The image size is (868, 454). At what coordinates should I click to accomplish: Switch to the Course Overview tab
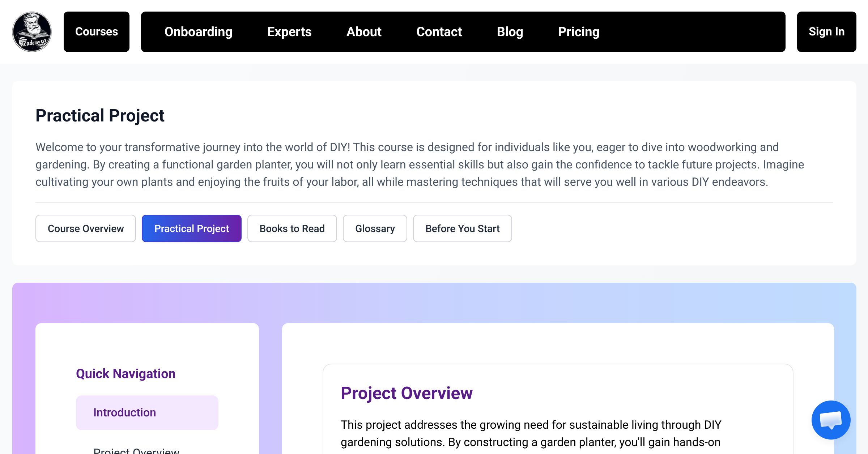click(86, 228)
